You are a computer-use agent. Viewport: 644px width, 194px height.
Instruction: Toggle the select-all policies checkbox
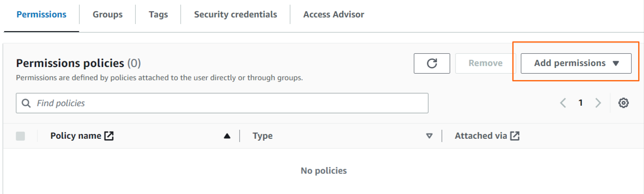click(x=20, y=136)
